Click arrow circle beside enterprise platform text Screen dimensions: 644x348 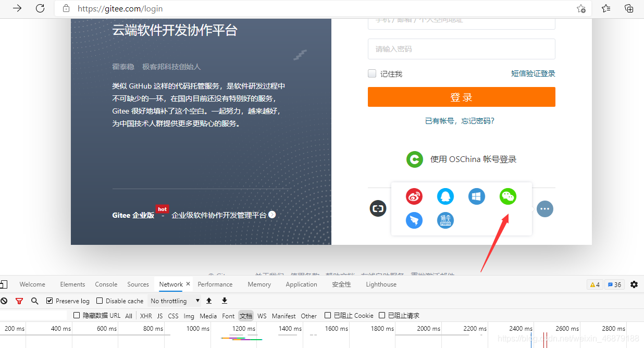pyautogui.click(x=272, y=215)
